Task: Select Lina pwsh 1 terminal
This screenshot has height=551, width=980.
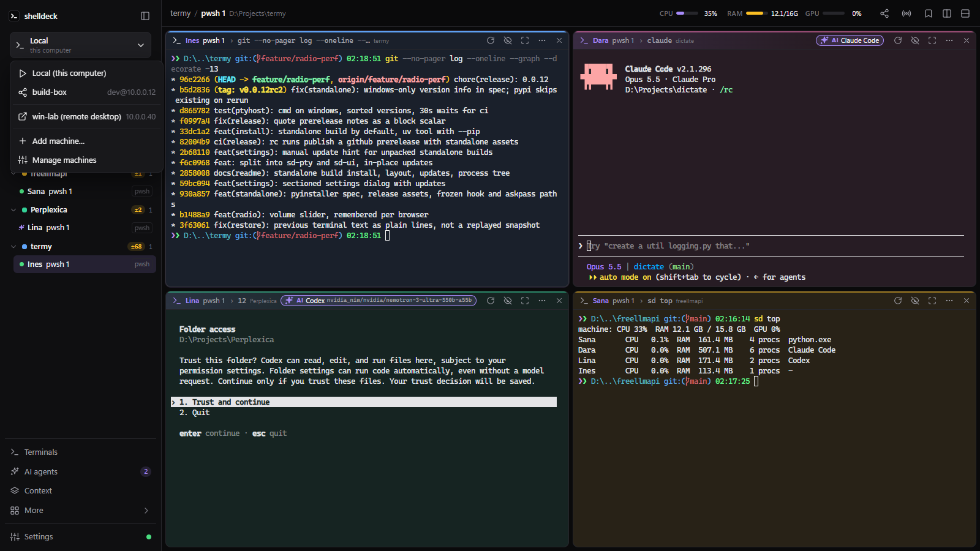Action: 85,228
